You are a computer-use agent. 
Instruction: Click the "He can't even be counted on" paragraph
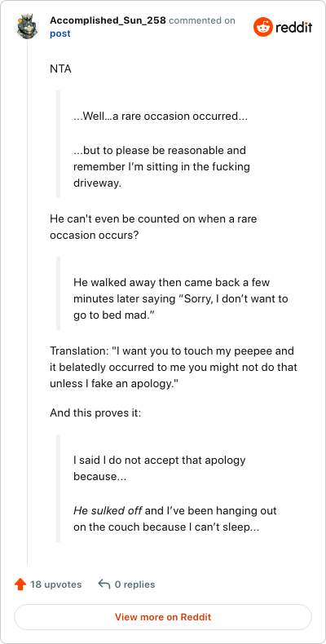coord(153,227)
